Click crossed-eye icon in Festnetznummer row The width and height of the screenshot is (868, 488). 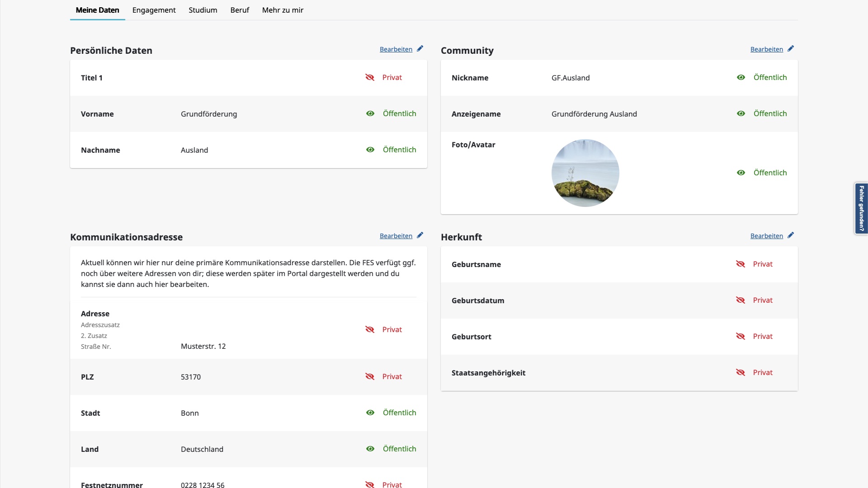370,484
